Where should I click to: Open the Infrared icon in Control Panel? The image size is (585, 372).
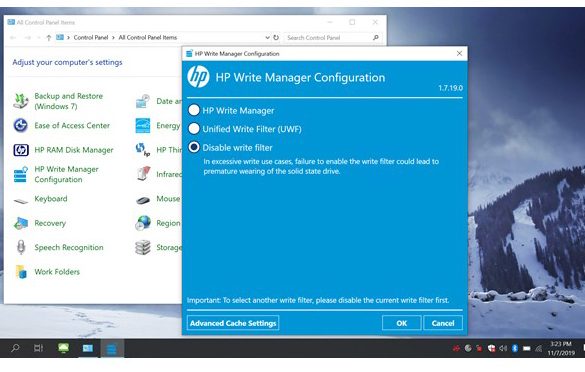[143, 174]
